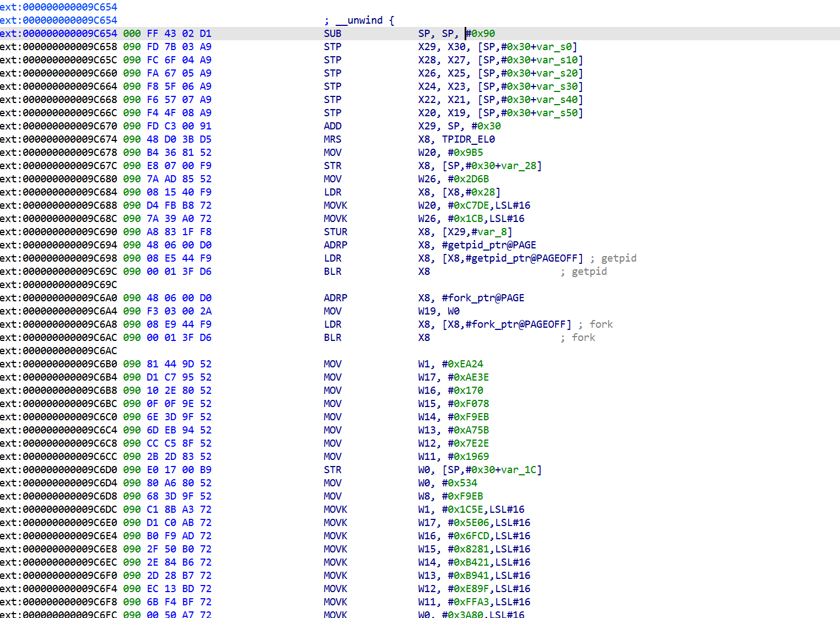
Task: Click the MRS mnemonic
Action: pos(333,139)
